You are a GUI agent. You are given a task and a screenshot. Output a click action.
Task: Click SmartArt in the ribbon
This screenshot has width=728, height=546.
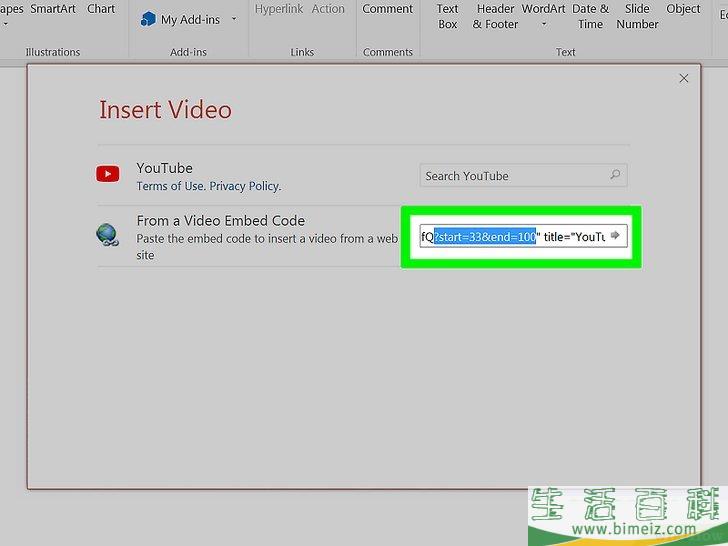point(53,9)
